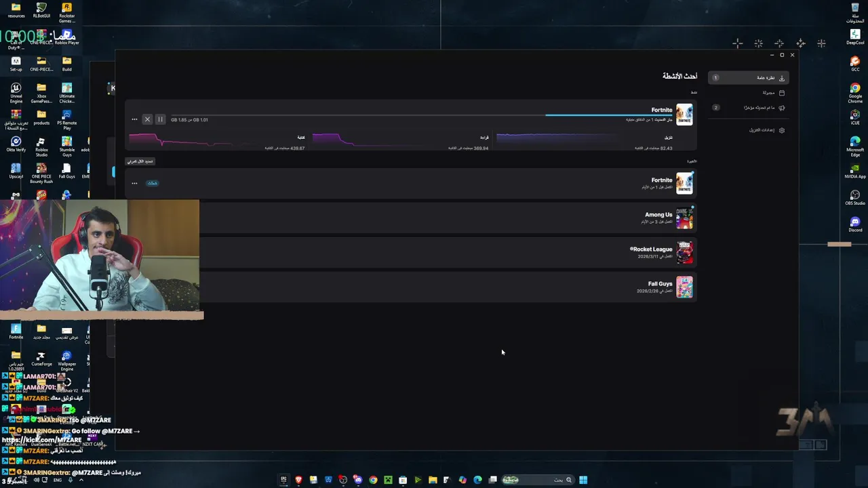Open ONE PIECE Bounty Rush shortcut

(x=41, y=172)
